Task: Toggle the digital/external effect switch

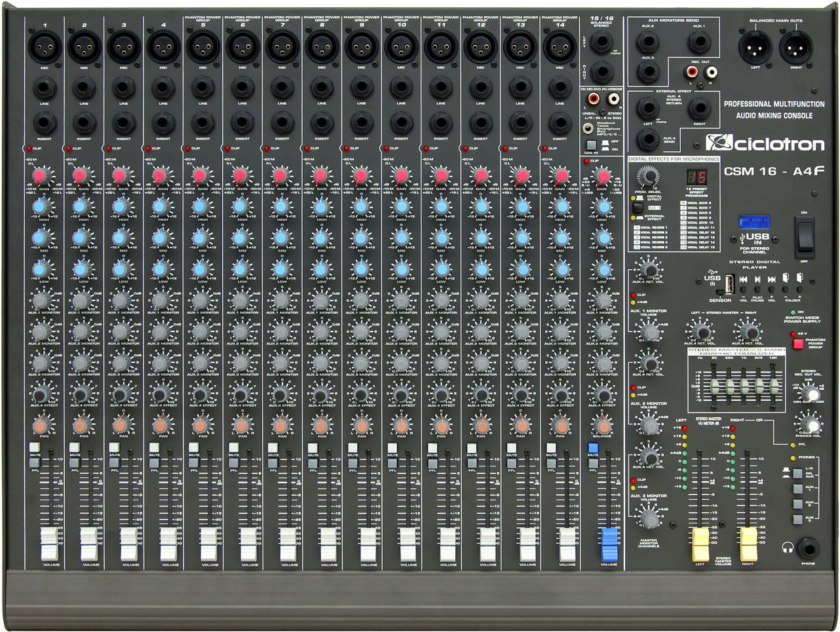Action: pos(637,207)
